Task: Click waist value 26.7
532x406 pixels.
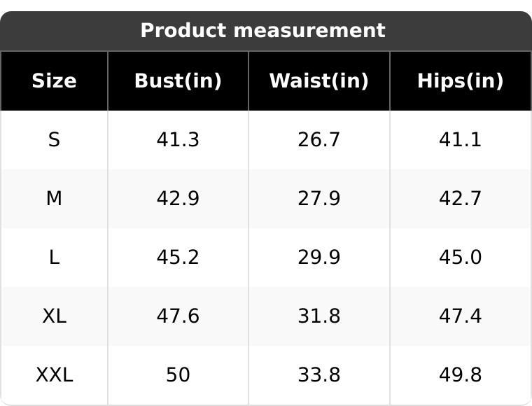Action: pyautogui.click(x=318, y=140)
